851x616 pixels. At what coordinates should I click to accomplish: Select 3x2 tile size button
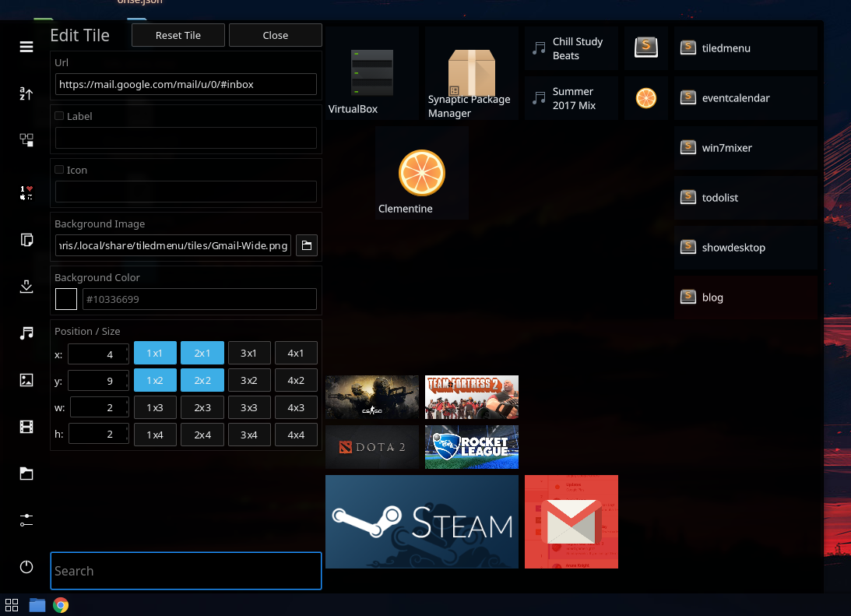pos(249,381)
